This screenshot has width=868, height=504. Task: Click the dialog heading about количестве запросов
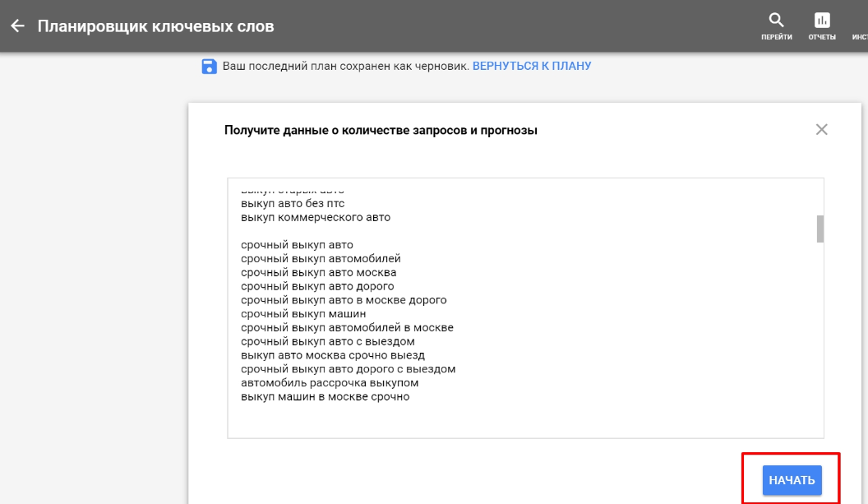coord(381,130)
